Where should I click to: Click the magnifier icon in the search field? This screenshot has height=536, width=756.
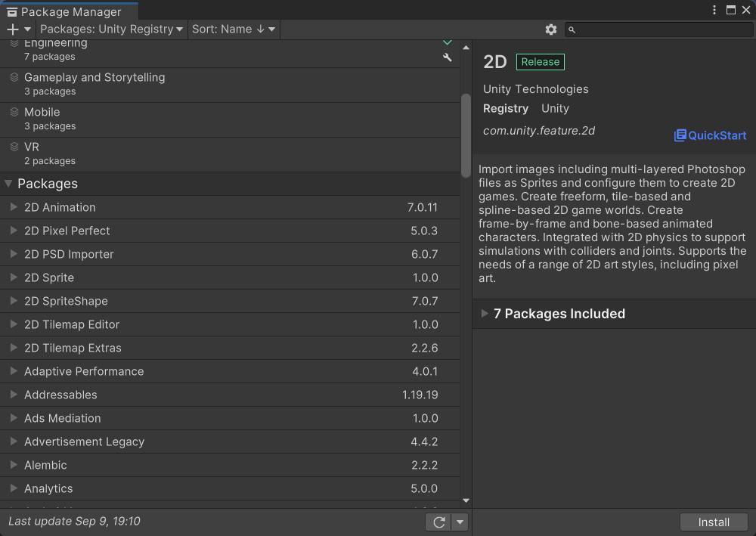[573, 29]
